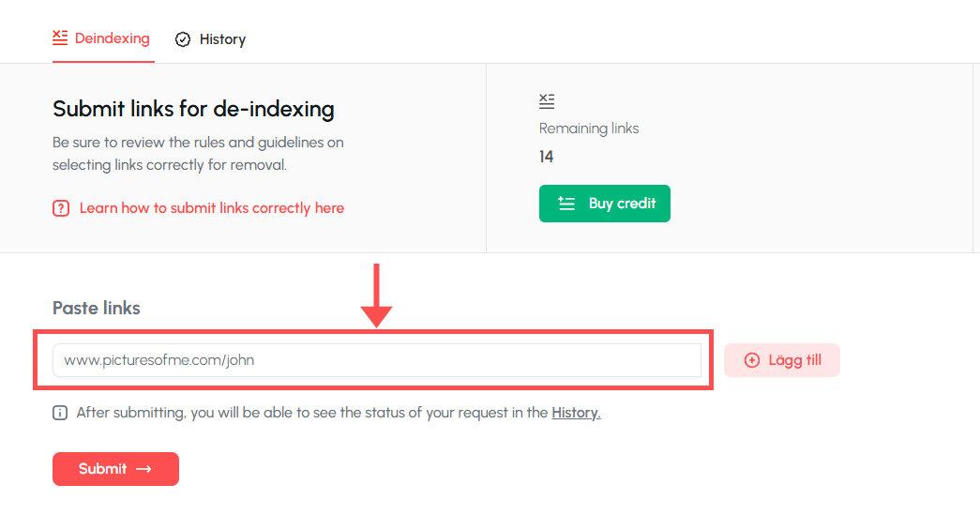Open the History tab
The width and height of the screenshot is (980, 515).
pos(221,39)
